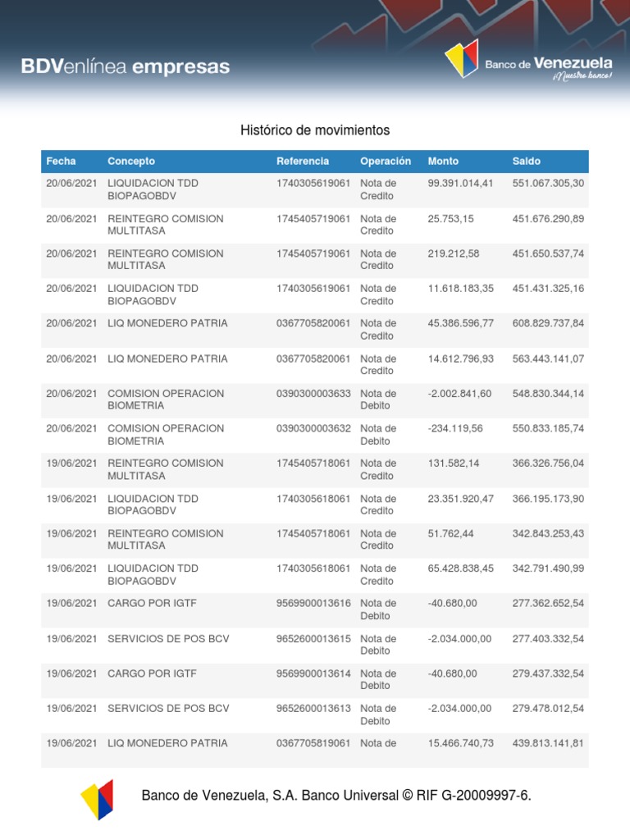Select the Fecha column header
Image resolution: width=630 pixels, height=840 pixels.
click(x=61, y=162)
